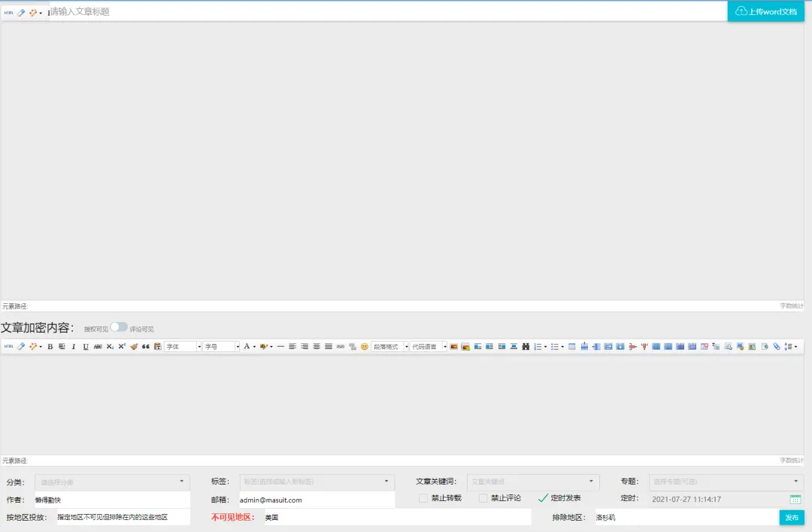Check the 禁止评论 checkbox
Viewport: 812px width, 532px height.
pos(483,498)
